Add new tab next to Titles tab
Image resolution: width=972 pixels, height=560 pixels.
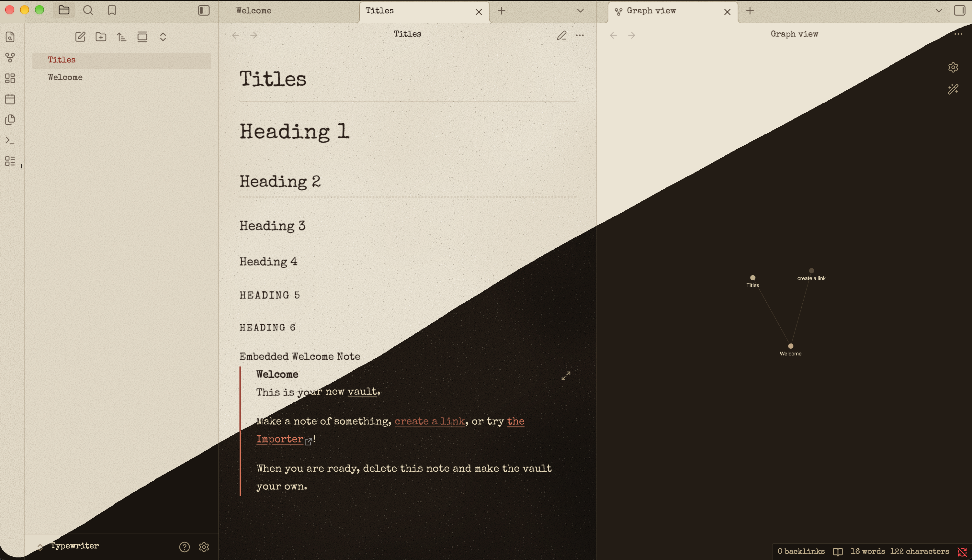point(502,11)
